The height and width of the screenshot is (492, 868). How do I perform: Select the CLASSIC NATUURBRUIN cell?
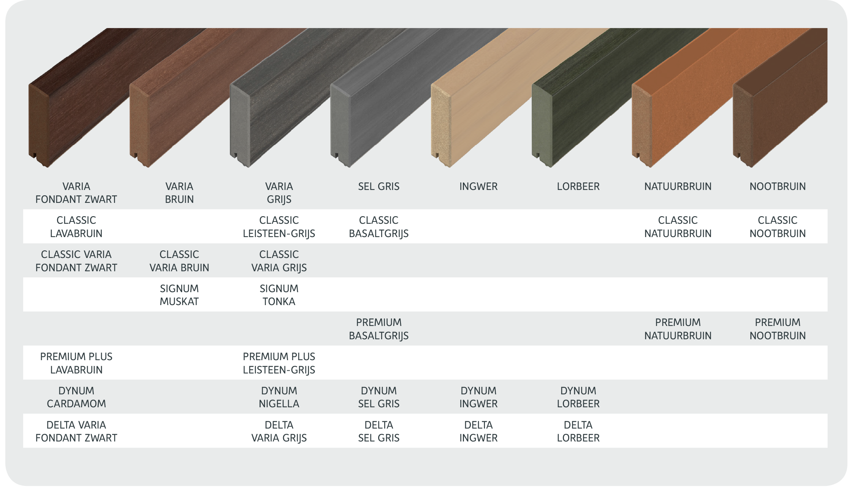tap(678, 226)
